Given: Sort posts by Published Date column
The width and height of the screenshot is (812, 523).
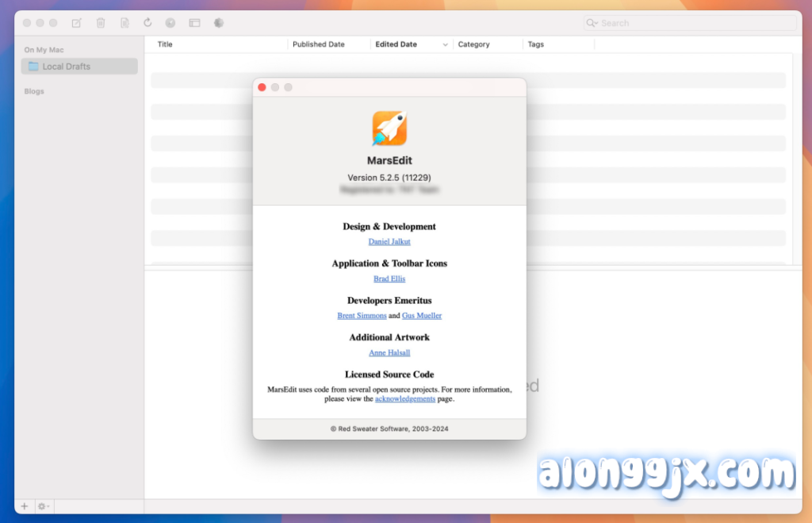Looking at the screenshot, I should tap(319, 44).
